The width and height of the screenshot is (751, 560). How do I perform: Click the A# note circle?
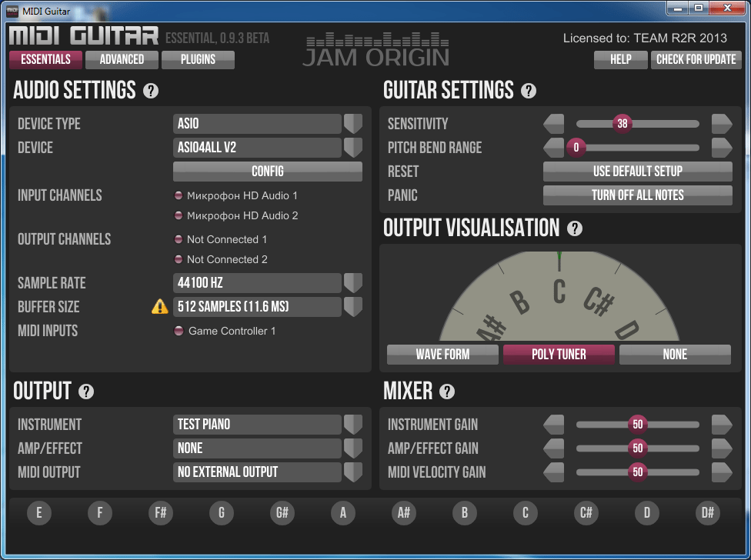point(404,513)
